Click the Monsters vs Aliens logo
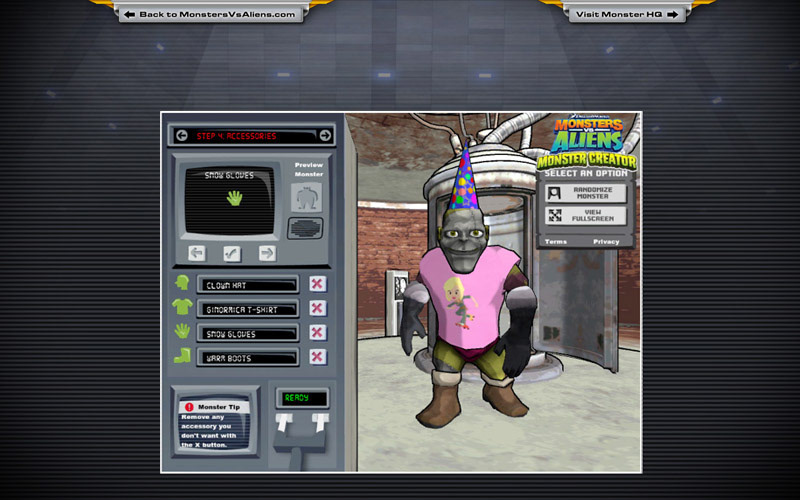The height and width of the screenshot is (500, 800). click(x=587, y=142)
